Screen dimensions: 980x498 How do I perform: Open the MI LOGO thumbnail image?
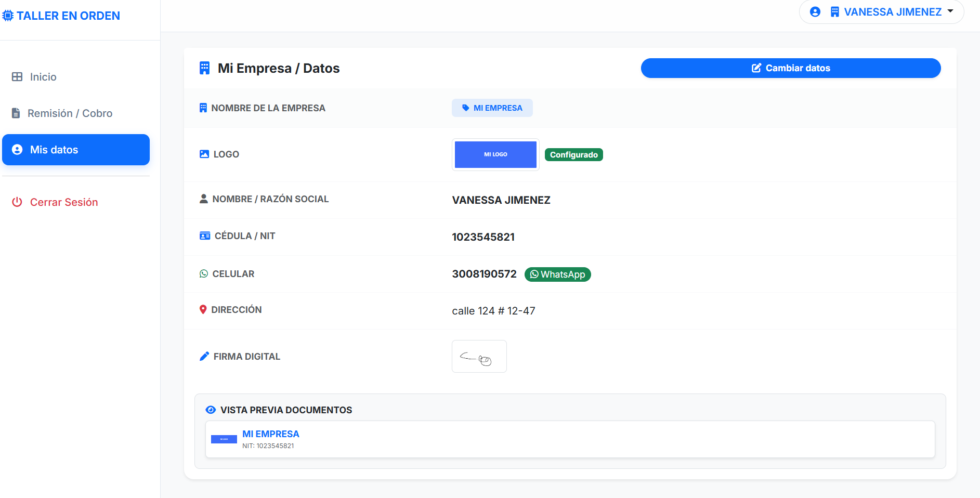[495, 154]
